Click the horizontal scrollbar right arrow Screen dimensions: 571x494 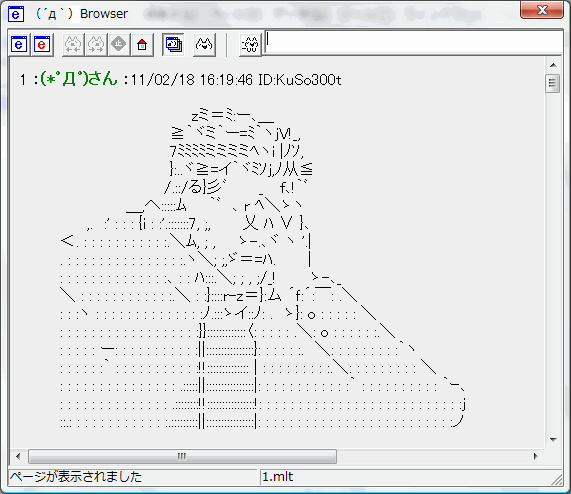tap(535, 456)
